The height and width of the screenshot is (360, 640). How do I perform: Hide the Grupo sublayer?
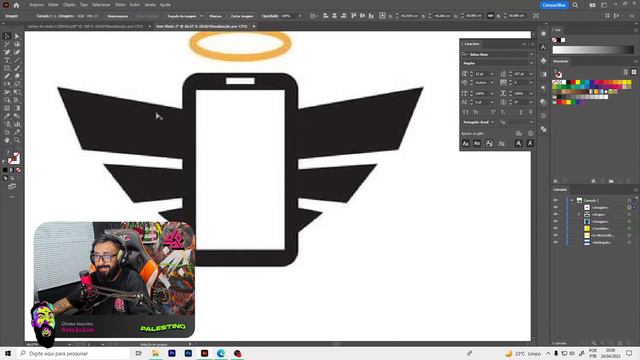click(x=556, y=214)
